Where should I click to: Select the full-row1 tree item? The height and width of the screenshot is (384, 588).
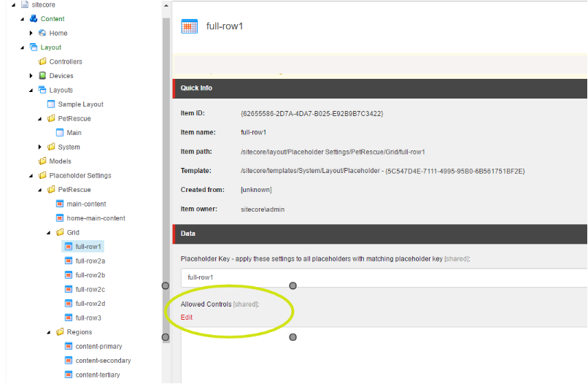88,247
